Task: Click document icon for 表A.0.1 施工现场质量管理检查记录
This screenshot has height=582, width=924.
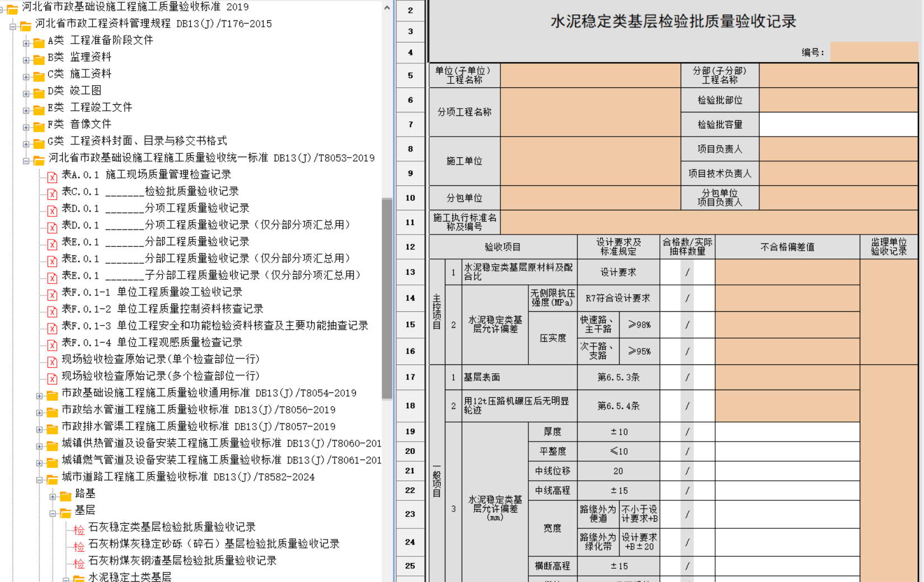Action: pyautogui.click(x=52, y=177)
